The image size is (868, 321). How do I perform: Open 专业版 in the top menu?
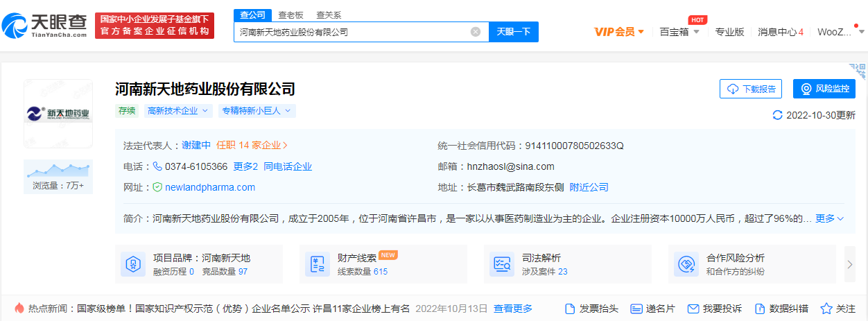click(729, 32)
